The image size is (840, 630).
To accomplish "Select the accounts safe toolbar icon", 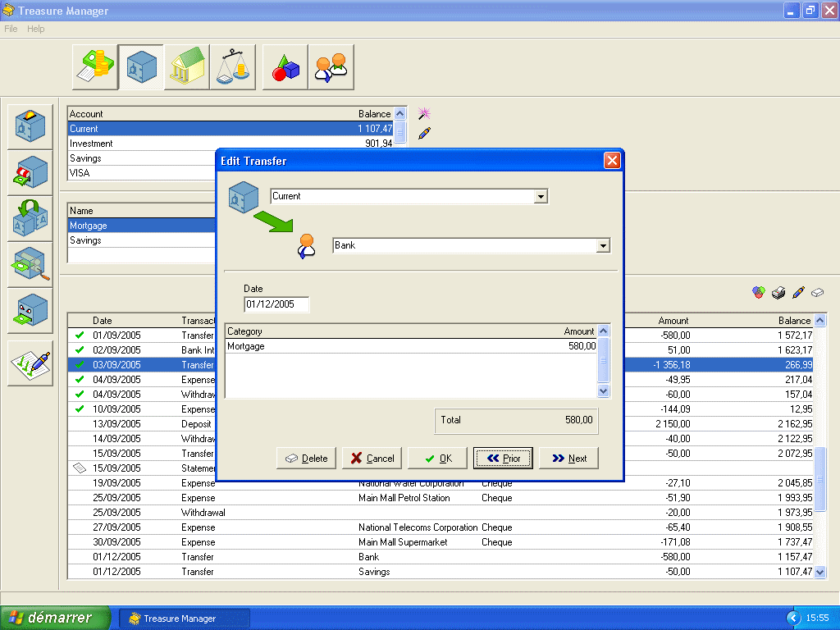I will coord(141,67).
